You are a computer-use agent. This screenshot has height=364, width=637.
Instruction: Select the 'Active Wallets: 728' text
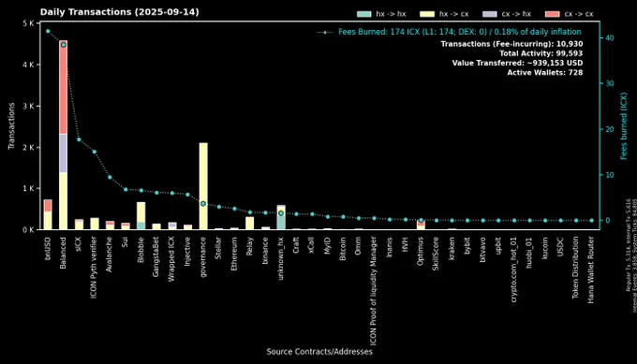[545, 73]
